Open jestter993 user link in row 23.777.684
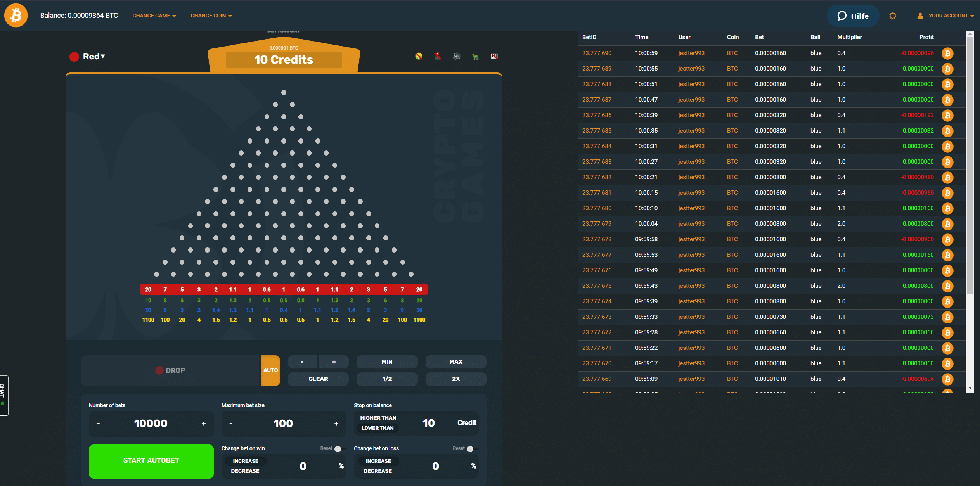Image resolution: width=980 pixels, height=486 pixels. coord(691,146)
